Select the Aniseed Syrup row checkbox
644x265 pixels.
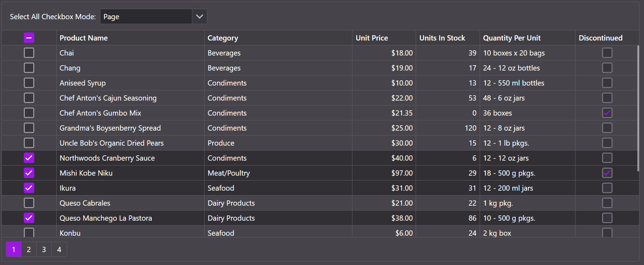click(x=29, y=83)
